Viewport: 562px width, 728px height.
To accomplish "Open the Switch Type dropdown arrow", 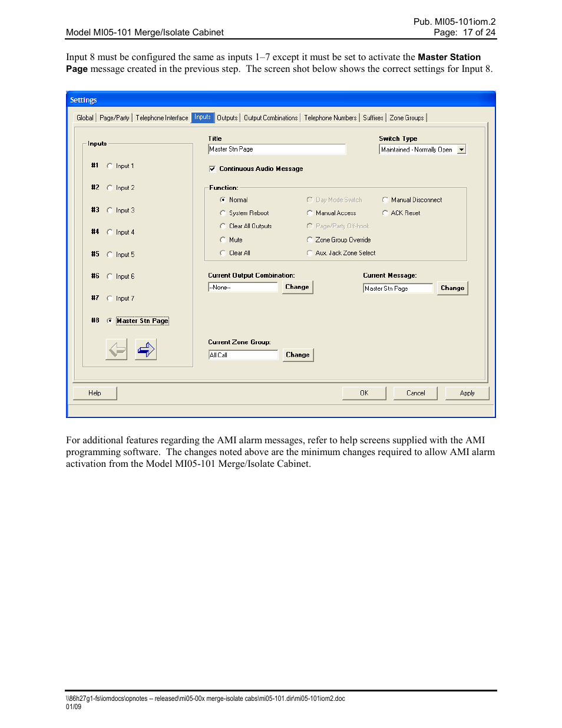I will coord(462,150).
